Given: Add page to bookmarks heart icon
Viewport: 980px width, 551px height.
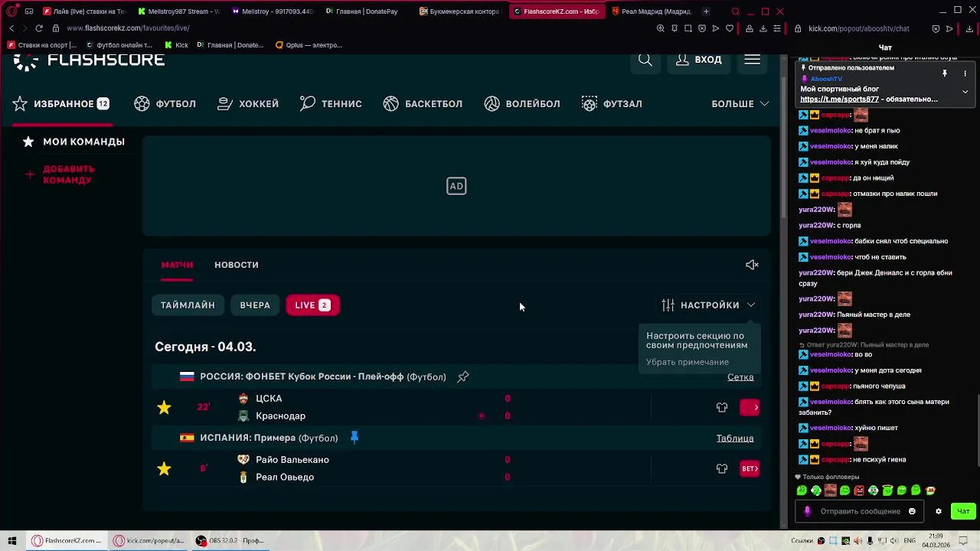Looking at the screenshot, I should click(x=730, y=28).
